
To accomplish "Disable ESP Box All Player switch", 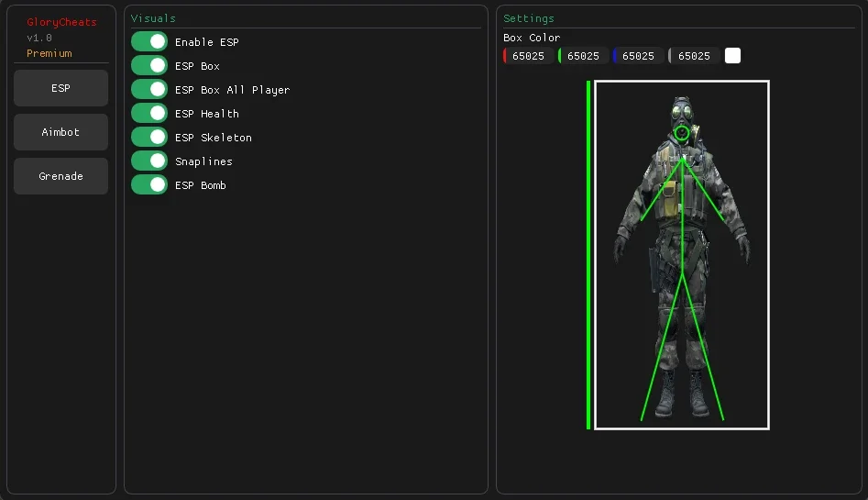I will (x=149, y=89).
